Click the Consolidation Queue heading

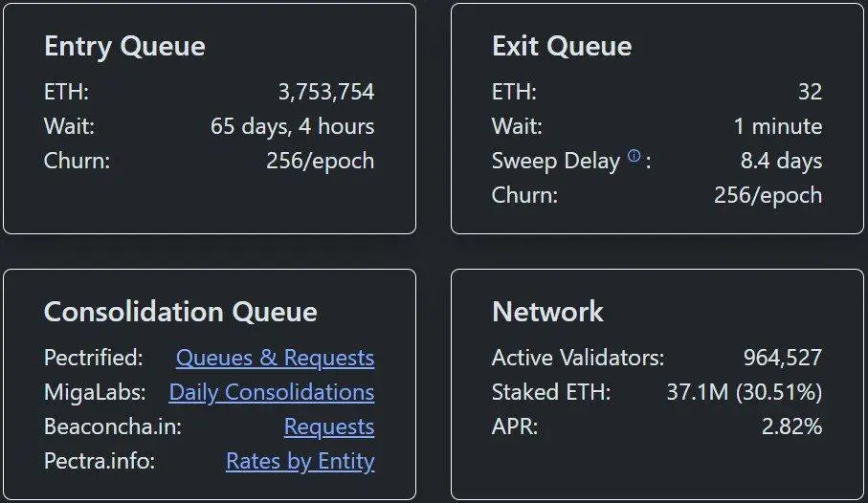(180, 311)
